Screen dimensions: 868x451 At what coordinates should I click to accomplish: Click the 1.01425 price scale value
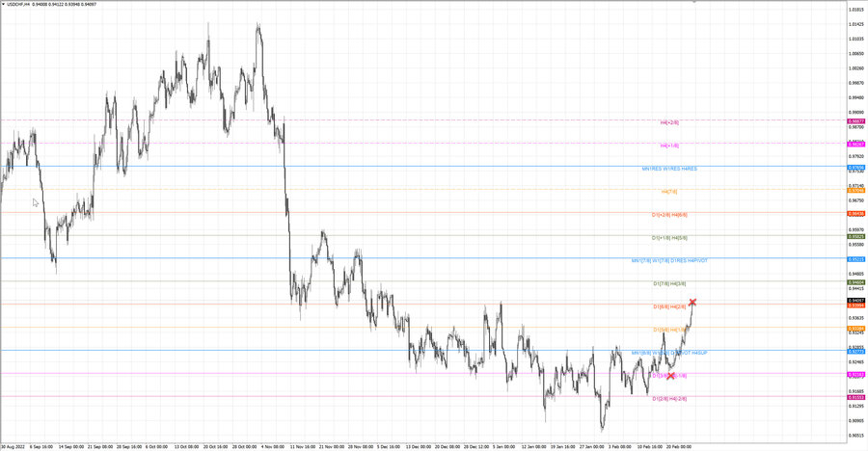click(x=856, y=24)
